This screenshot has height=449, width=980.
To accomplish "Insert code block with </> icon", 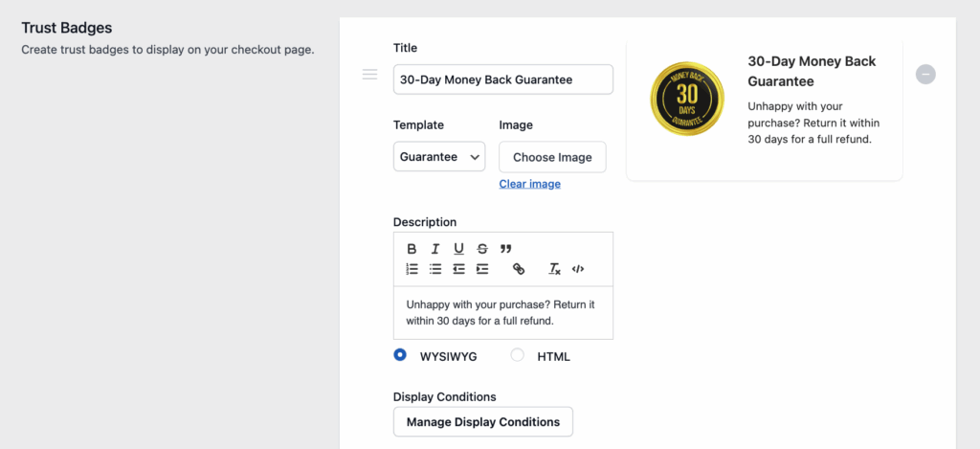I will click(x=577, y=269).
